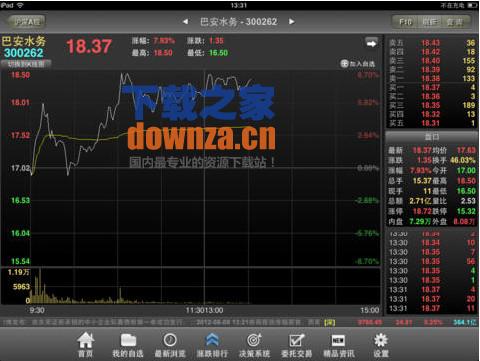This screenshot has width=480, height=361.
Task: Click the 9:30 time axis label
Action: 37,310
